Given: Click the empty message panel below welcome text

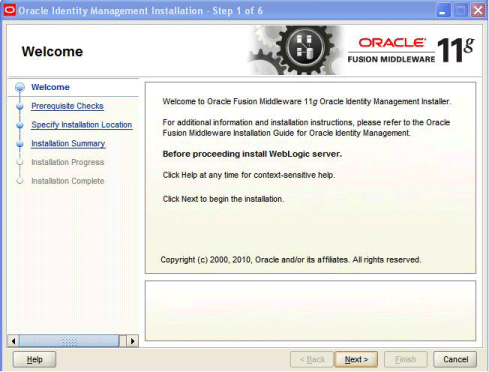Looking at the screenshot, I should (x=310, y=311).
